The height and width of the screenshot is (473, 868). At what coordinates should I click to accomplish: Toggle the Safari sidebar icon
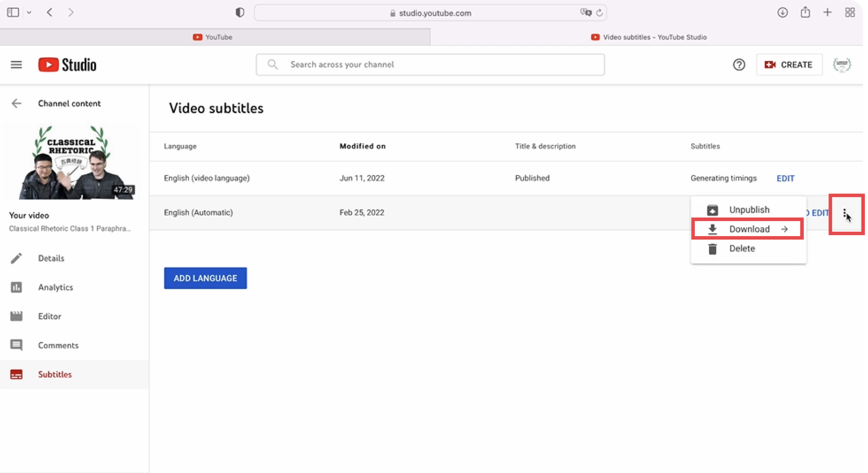pos(13,13)
